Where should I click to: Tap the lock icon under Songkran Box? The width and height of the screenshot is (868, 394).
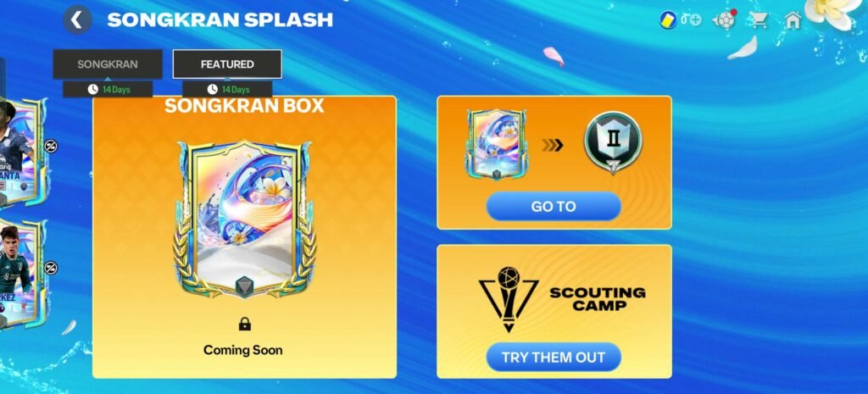point(245,325)
